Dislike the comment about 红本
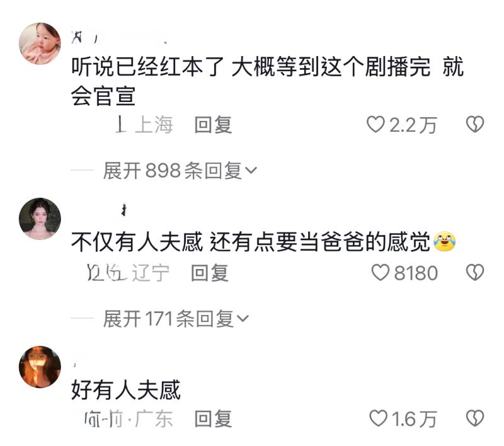The width and height of the screenshot is (504, 446). click(x=475, y=124)
